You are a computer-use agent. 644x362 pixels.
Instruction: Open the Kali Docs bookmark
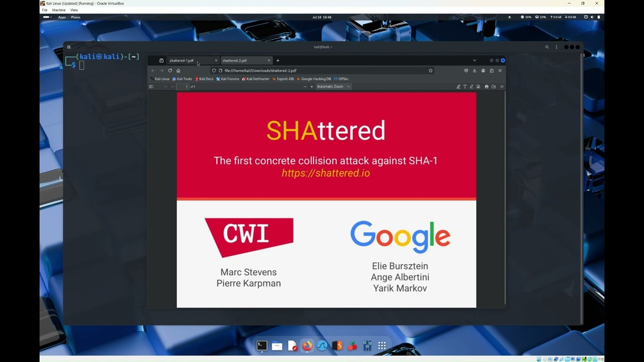click(204, 79)
